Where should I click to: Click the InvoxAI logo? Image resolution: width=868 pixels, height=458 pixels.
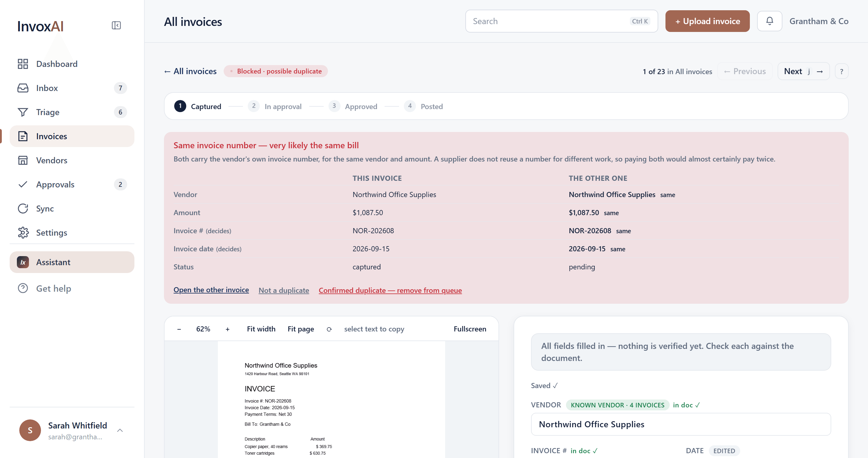[x=40, y=26]
